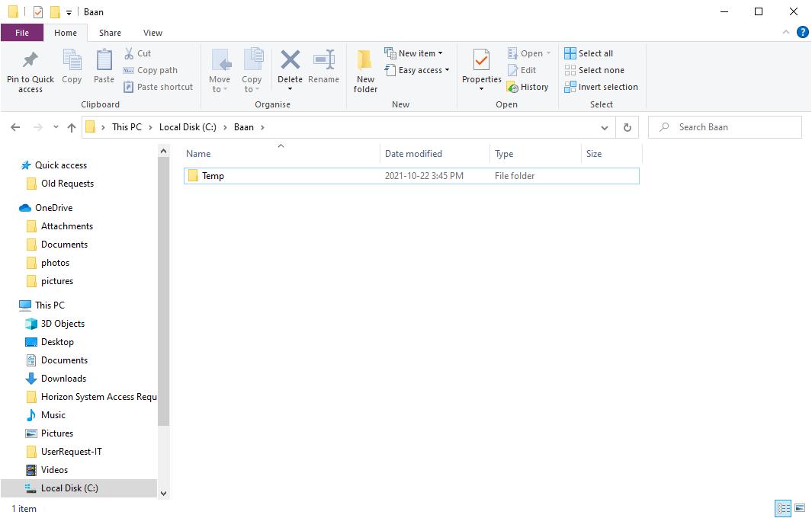Select the Copy path icon

point(150,69)
